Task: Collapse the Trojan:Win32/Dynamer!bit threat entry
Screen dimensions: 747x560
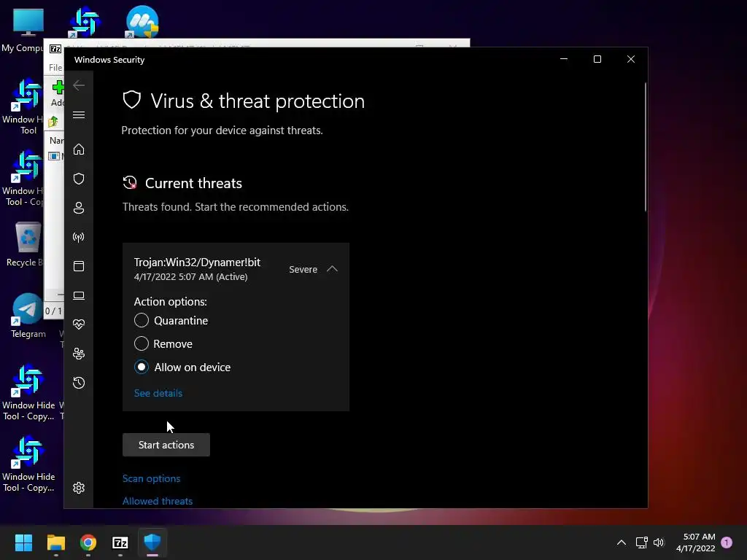Action: (x=332, y=269)
